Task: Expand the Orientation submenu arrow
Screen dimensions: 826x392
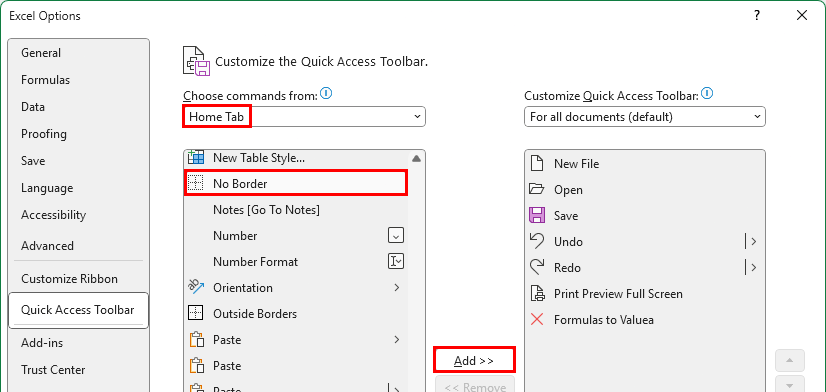Action: click(x=397, y=287)
